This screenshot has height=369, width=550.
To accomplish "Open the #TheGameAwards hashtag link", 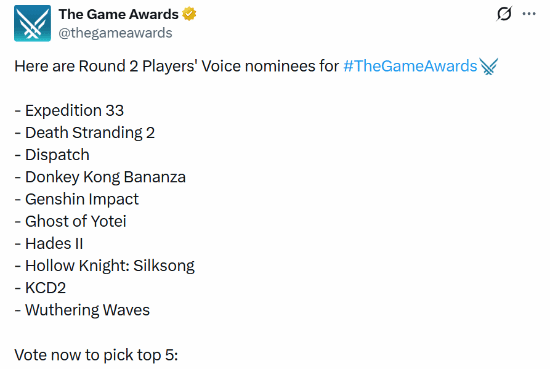I will click(x=410, y=66).
